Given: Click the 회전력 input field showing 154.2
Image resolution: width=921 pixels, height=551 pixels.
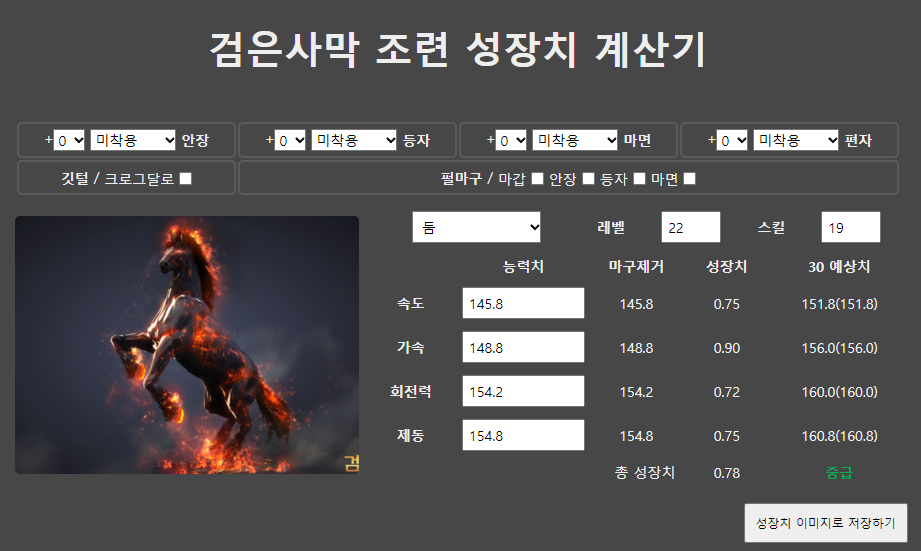Looking at the screenshot, I should (523, 392).
